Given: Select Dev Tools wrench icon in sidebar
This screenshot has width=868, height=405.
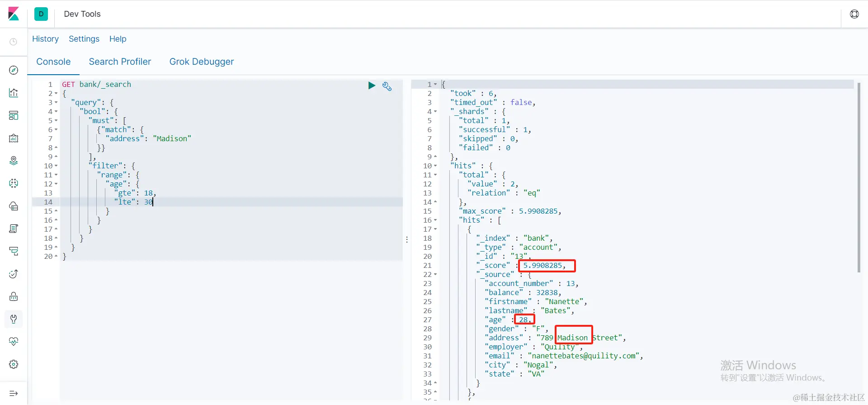Looking at the screenshot, I should [x=14, y=319].
